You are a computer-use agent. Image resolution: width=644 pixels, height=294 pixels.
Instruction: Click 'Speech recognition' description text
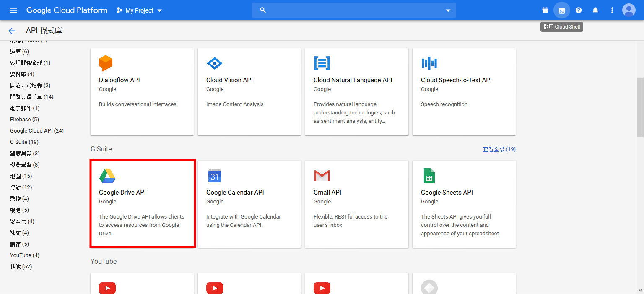[x=444, y=104]
